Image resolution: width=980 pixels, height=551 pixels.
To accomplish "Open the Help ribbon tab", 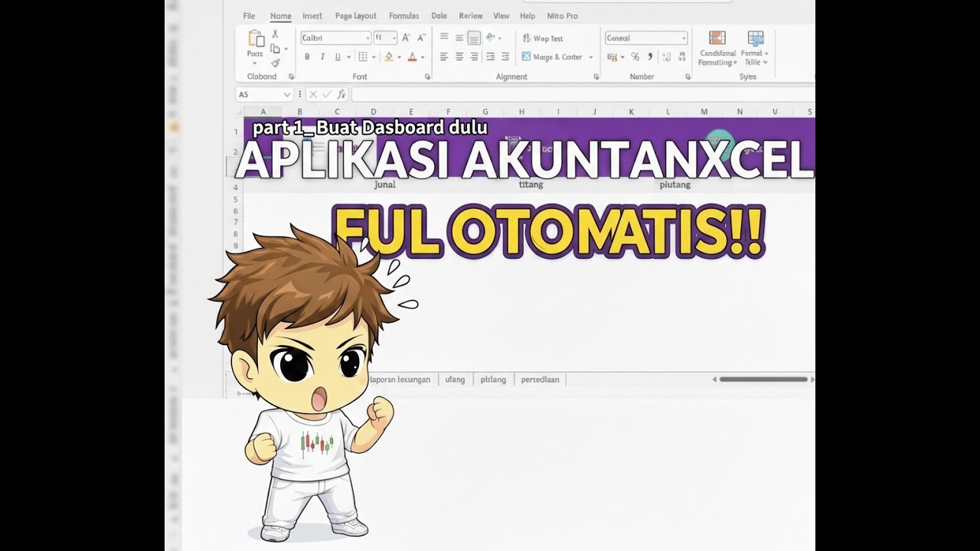I will pyautogui.click(x=528, y=16).
